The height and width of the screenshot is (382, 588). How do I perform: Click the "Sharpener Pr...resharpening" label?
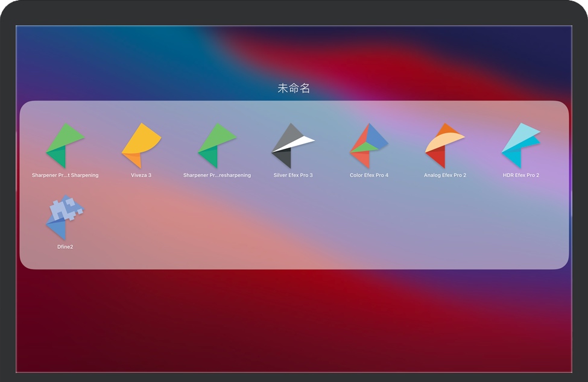coord(217,175)
